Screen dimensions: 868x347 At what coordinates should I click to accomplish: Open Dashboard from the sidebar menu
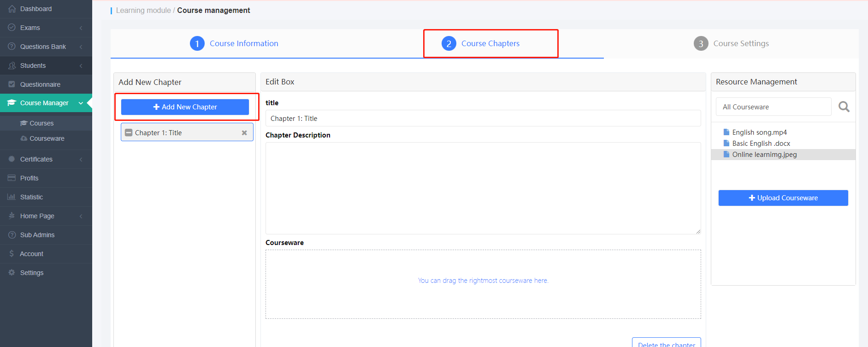(x=46, y=9)
